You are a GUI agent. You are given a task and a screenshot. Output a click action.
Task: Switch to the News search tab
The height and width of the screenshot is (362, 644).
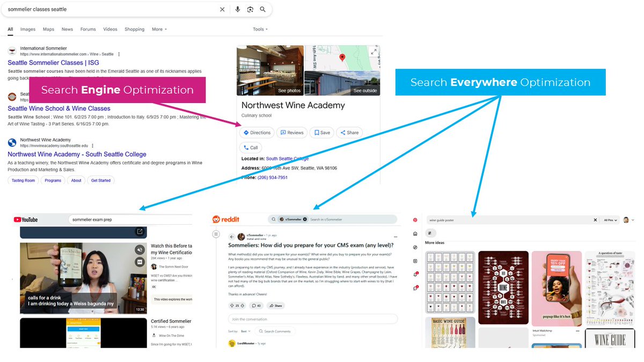(x=67, y=29)
